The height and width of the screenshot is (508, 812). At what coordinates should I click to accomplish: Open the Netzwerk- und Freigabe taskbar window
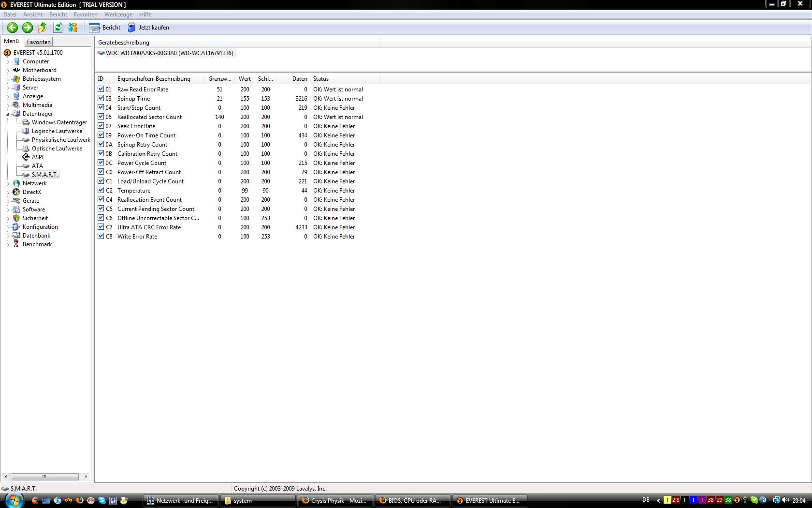181,501
